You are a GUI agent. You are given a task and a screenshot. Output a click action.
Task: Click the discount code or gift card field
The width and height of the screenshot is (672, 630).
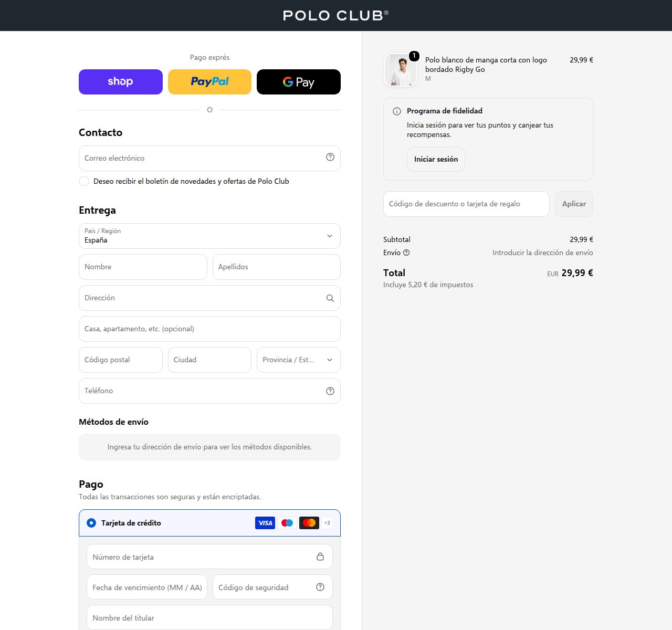466,204
